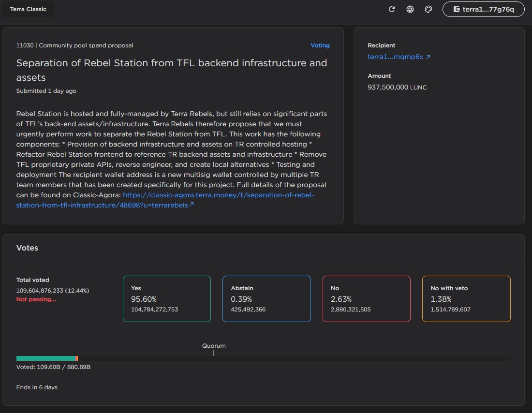Click the wallet icon in the address button
The height and width of the screenshot is (413, 532).
[x=457, y=9]
